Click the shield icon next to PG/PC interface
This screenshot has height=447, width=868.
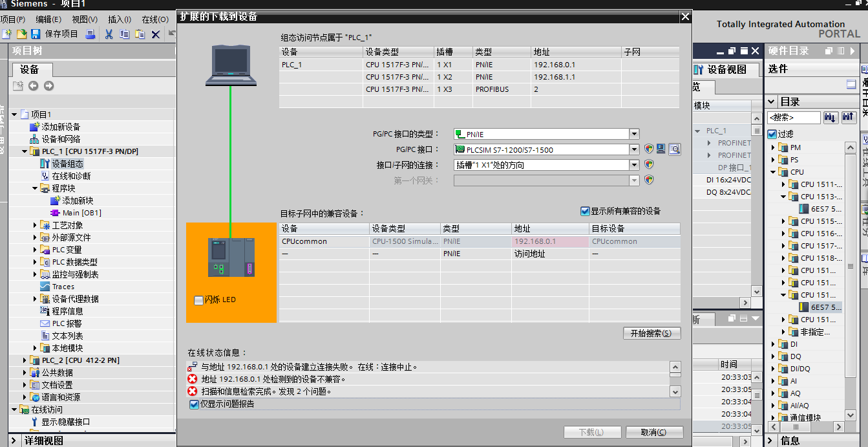coord(649,149)
